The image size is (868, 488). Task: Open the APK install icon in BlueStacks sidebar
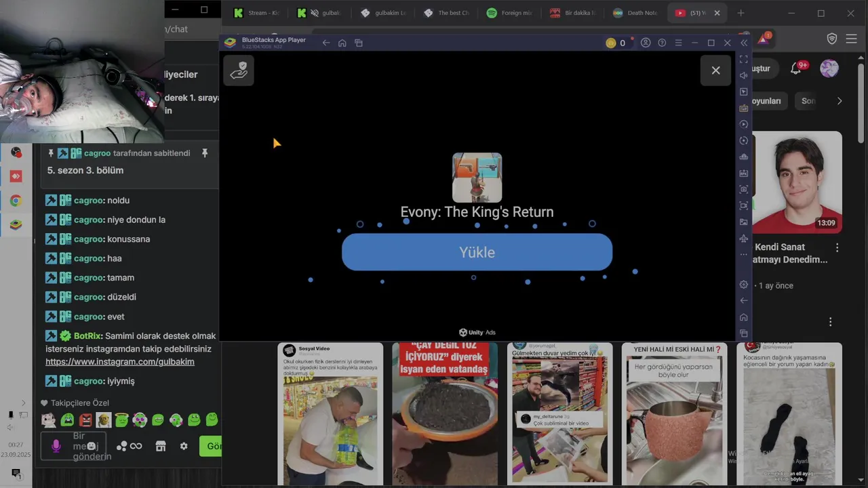coord(744,173)
